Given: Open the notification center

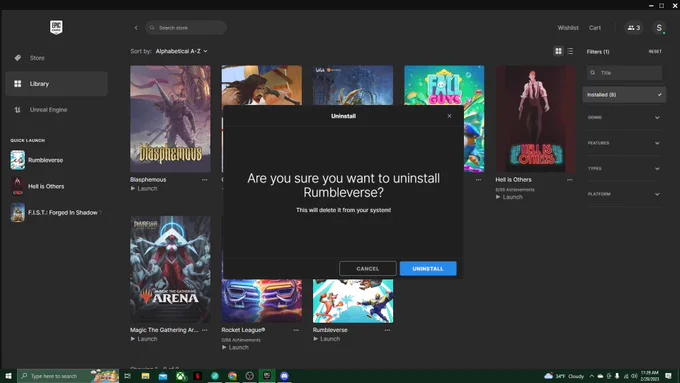Looking at the screenshot, I should (x=668, y=376).
